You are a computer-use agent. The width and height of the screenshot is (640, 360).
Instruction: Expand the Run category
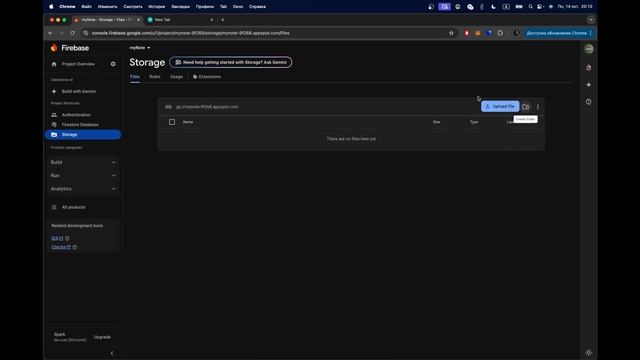click(x=83, y=176)
